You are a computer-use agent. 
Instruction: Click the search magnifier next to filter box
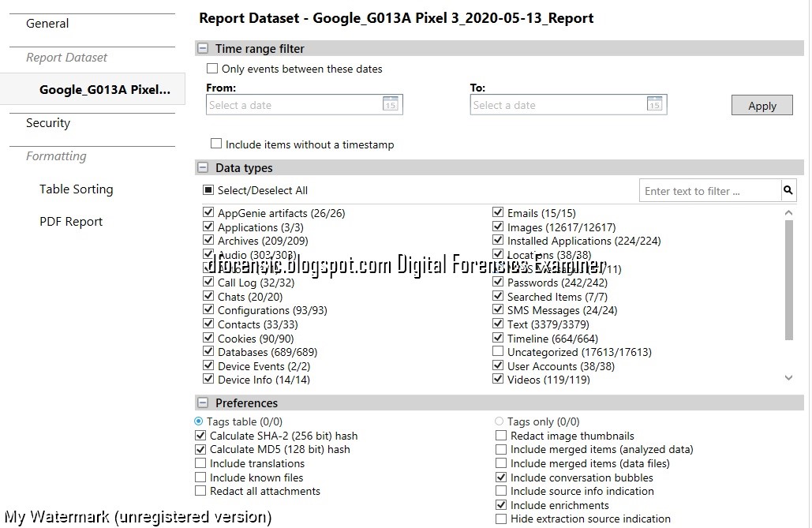[x=788, y=190]
